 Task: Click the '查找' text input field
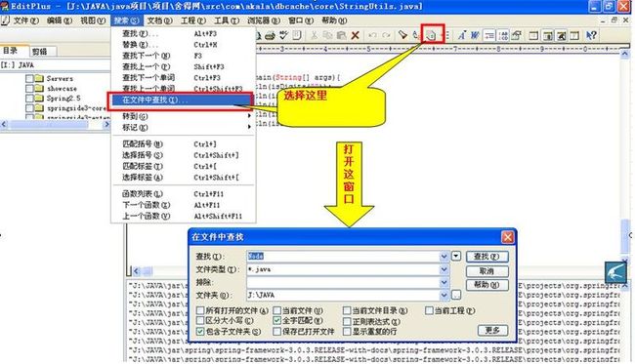[x=344, y=256]
